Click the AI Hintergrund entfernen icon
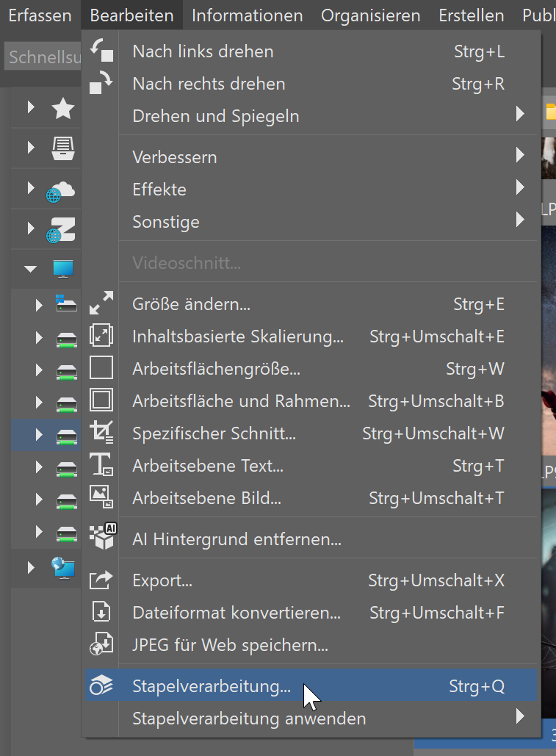 point(101,539)
